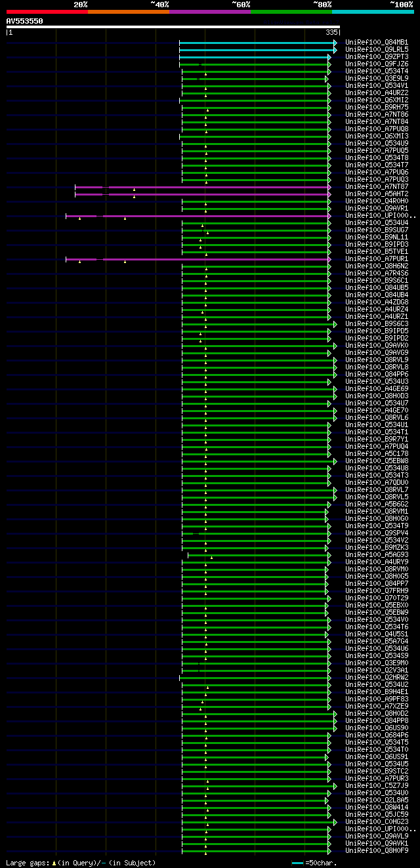Click the UniRef100_Q7FRH9 entry

(377, 591)
